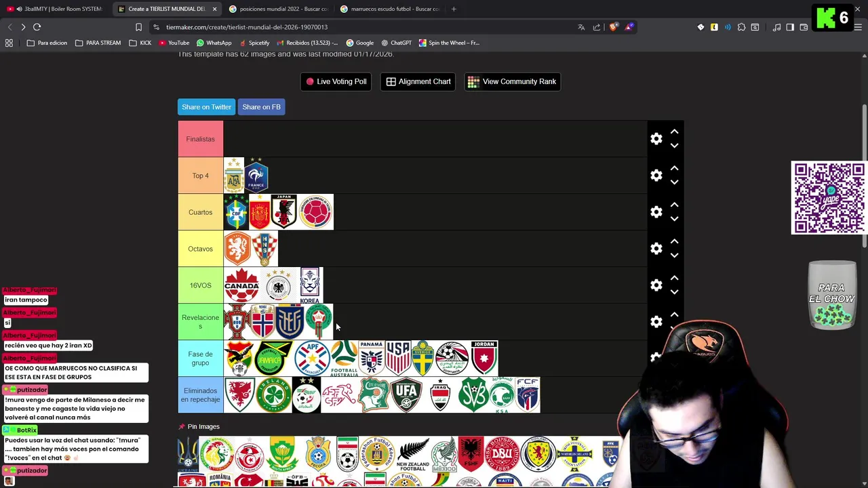Select the Canada logo in 16VOS
868x488 pixels.
click(x=242, y=285)
